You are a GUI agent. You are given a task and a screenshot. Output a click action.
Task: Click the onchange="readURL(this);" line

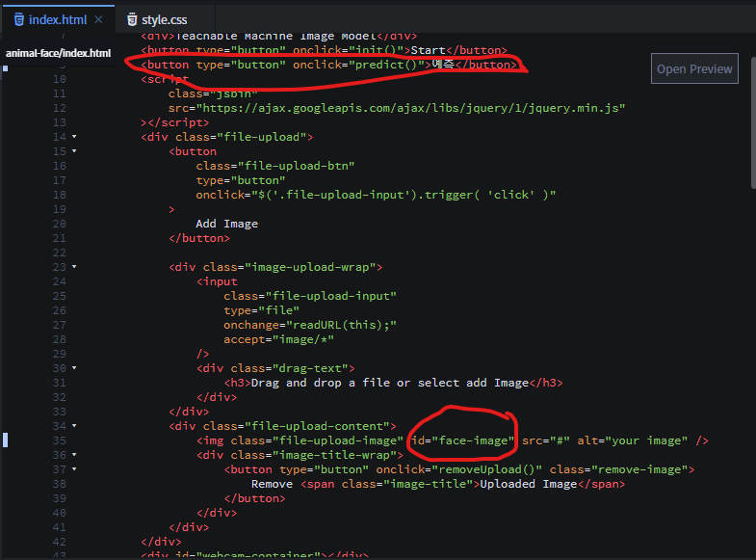click(x=310, y=325)
